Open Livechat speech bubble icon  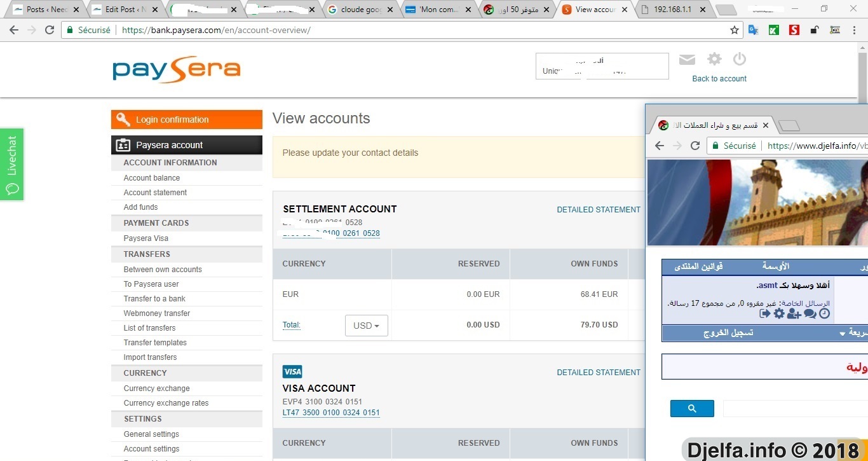tap(12, 189)
